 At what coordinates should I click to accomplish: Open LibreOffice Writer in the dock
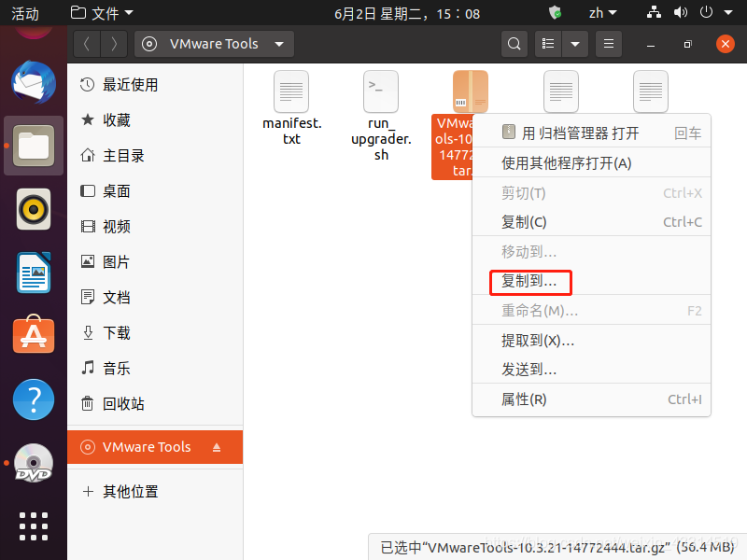point(34,273)
